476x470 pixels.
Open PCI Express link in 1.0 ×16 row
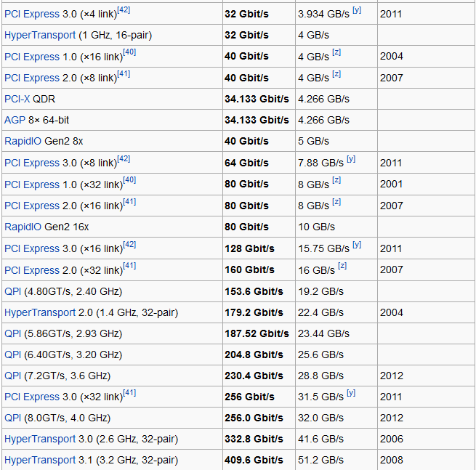point(32,57)
